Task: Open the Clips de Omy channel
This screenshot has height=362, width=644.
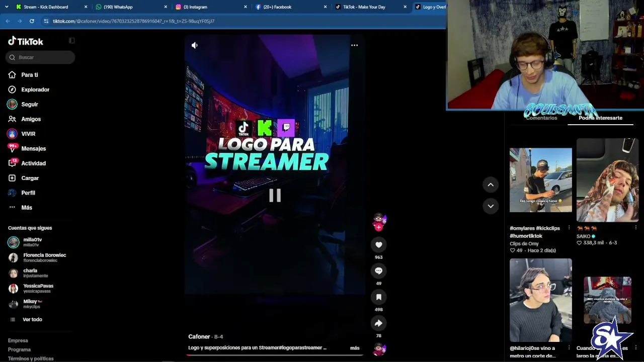Action: (x=524, y=244)
